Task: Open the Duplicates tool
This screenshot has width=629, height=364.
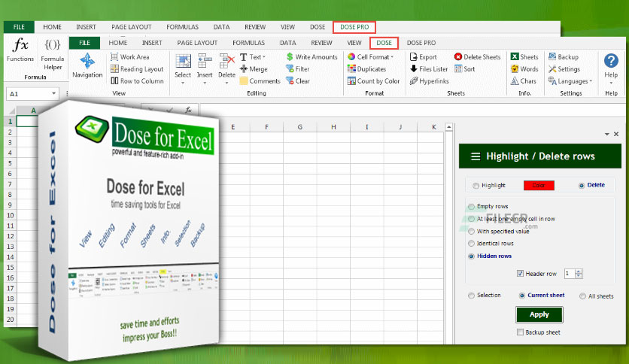Action: (x=351, y=69)
